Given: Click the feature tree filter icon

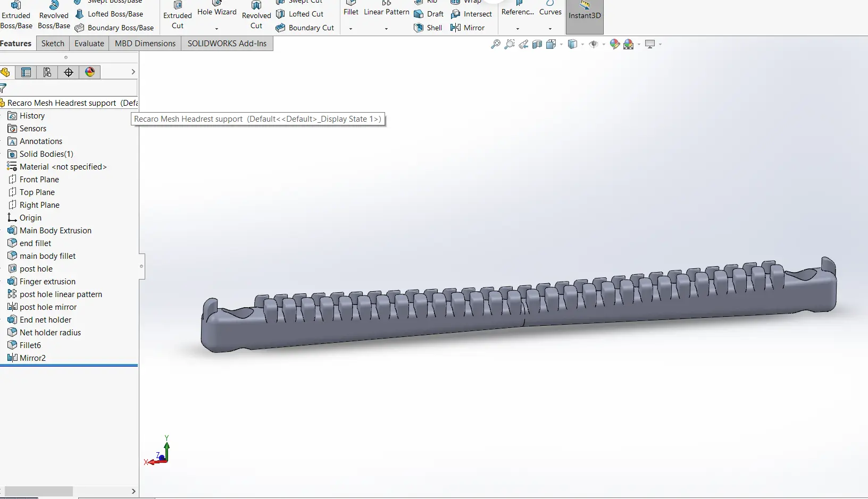Looking at the screenshot, I should (4, 88).
